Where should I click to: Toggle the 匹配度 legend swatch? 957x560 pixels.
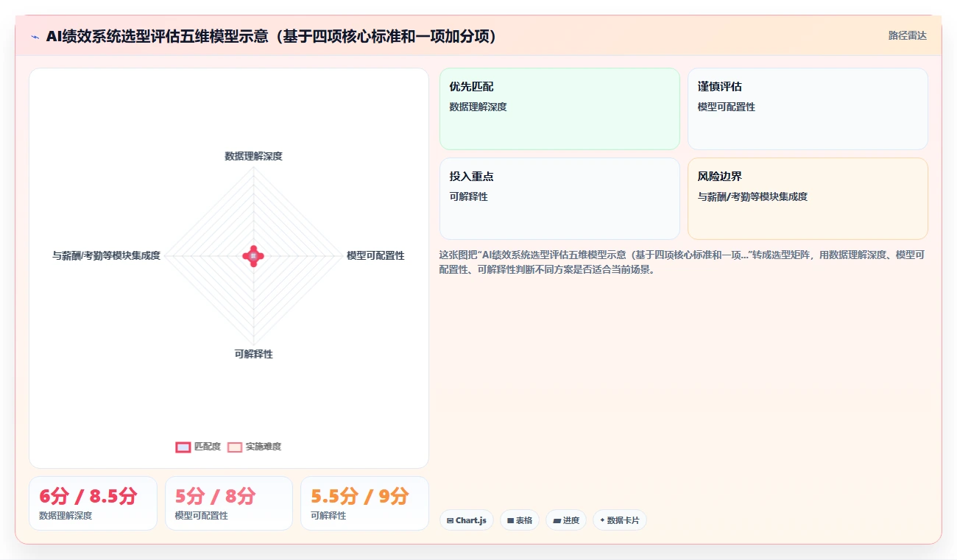pyautogui.click(x=183, y=447)
